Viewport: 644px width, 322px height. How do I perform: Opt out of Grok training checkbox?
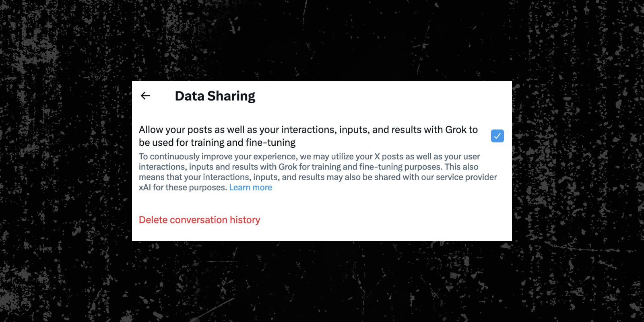click(x=497, y=136)
